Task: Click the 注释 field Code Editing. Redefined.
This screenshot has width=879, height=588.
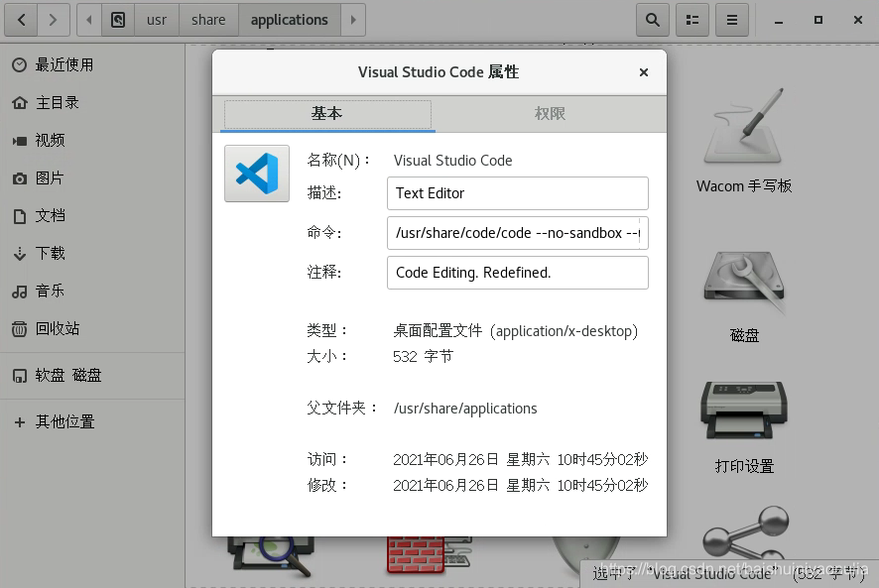Action: click(518, 273)
